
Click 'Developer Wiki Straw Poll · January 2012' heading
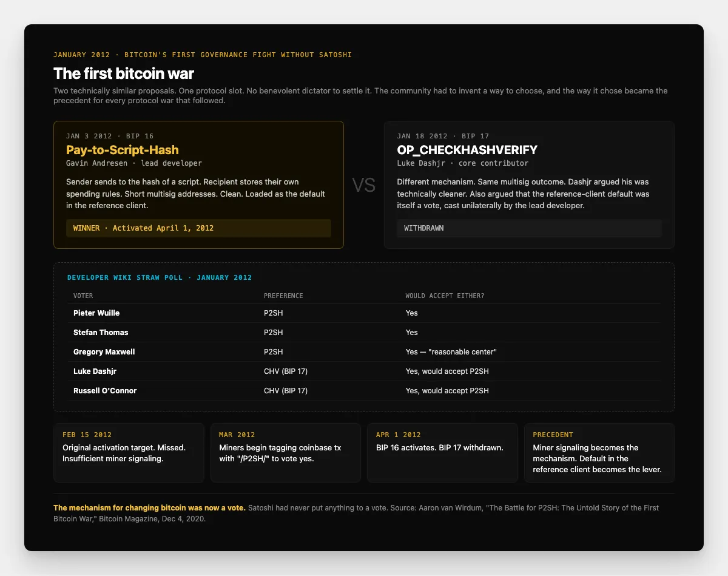click(x=160, y=277)
